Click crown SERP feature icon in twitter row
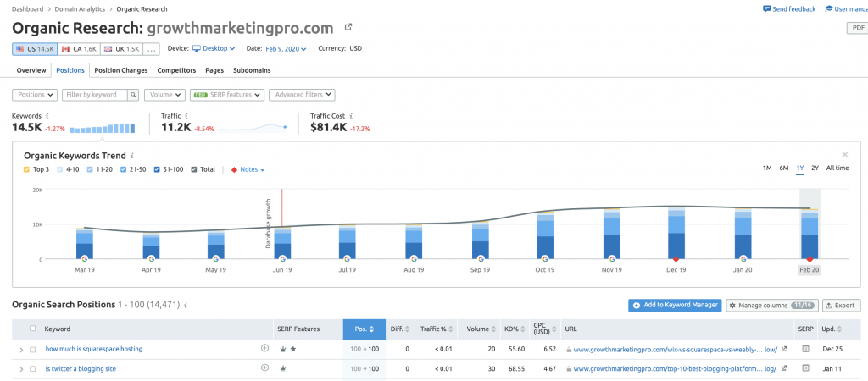Viewport: 868px width, 381px height. [283, 368]
